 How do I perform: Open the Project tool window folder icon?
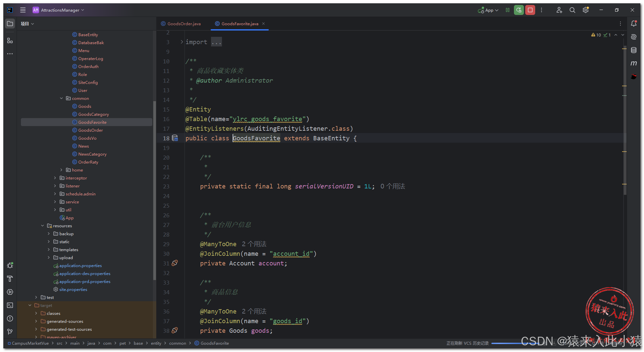(x=10, y=24)
